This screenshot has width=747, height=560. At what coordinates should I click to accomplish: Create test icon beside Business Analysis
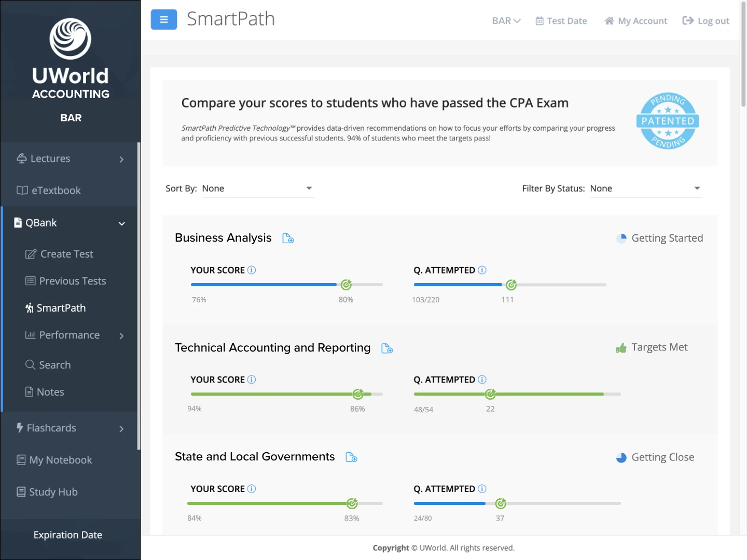(288, 239)
